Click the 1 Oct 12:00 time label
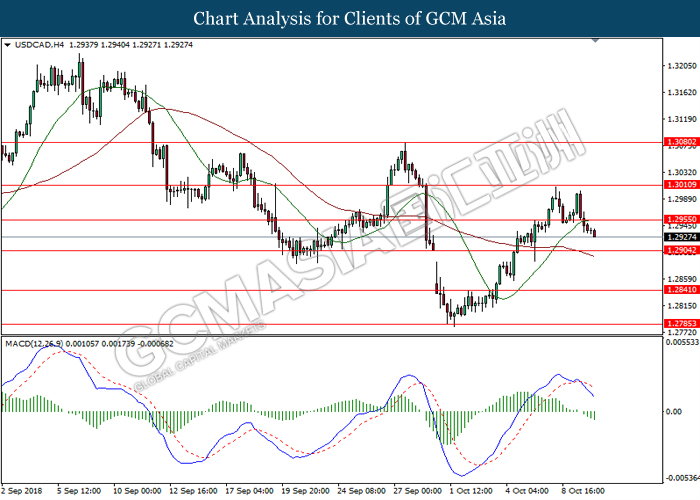The image size is (700, 500). coord(471,491)
